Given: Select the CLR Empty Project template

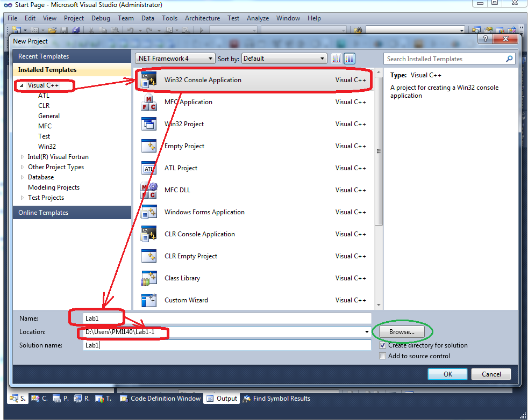Looking at the screenshot, I should 254,256.
